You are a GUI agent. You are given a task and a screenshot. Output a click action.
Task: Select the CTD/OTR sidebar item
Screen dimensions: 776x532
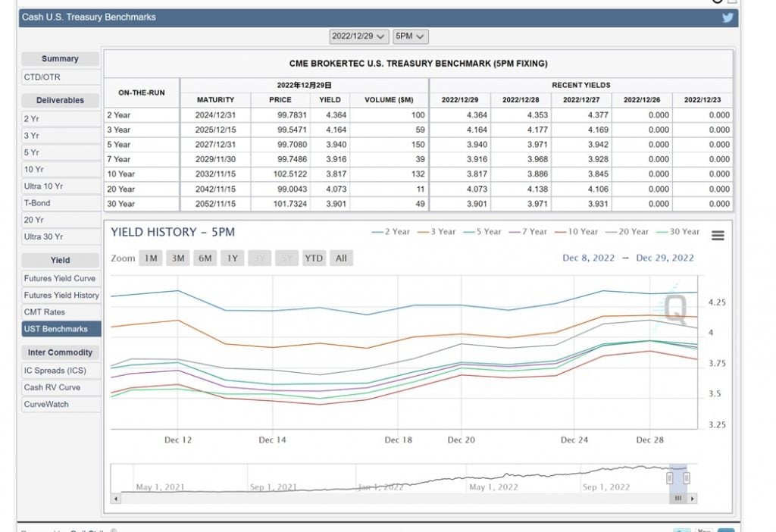click(61, 77)
